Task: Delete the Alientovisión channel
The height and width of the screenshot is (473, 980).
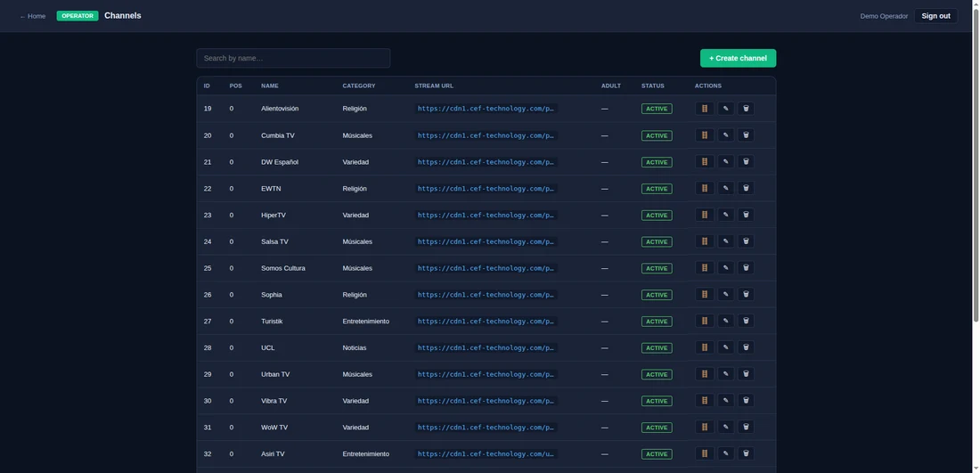Action: 746,108
